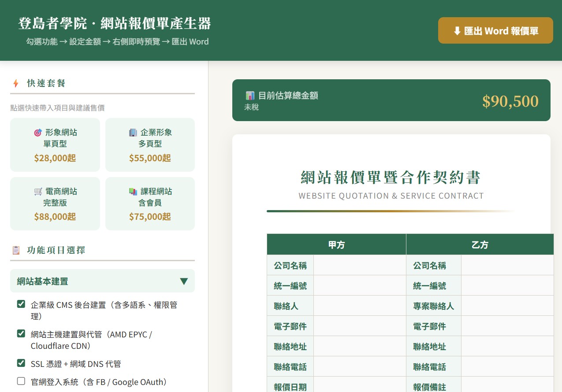Click the $55,000起 price text
Image resolution: width=562 pixels, height=392 pixels.
(x=150, y=158)
